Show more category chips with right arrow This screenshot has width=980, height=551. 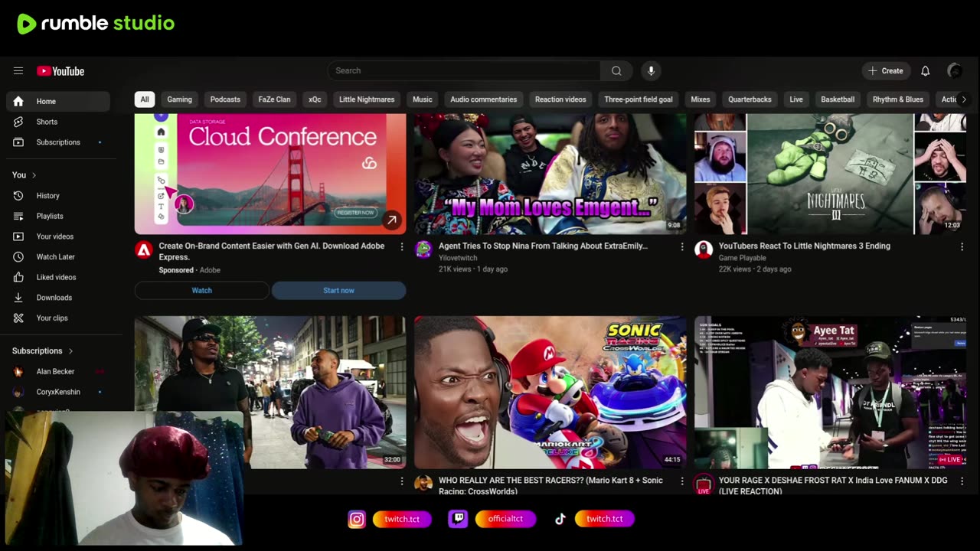[964, 99]
